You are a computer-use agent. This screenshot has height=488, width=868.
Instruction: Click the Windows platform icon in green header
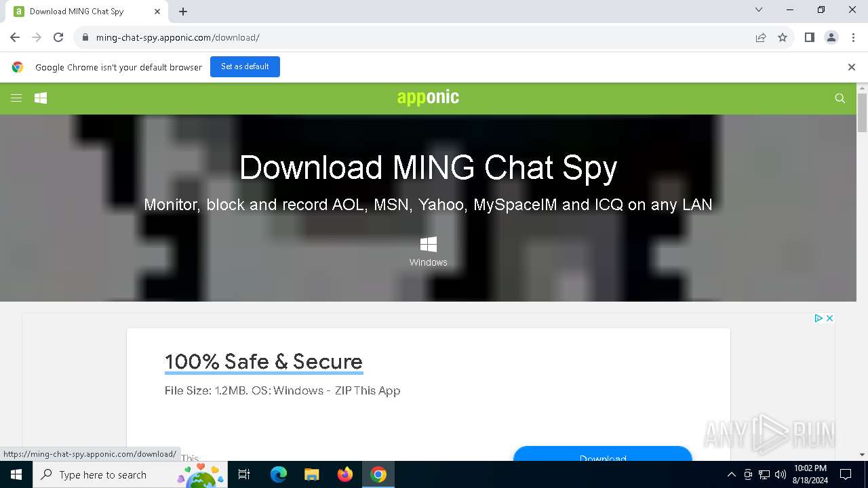coord(41,98)
